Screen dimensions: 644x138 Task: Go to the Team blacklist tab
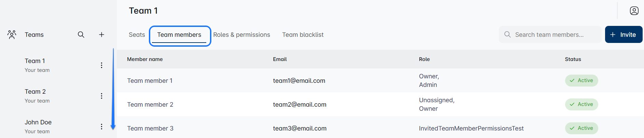pyautogui.click(x=303, y=35)
